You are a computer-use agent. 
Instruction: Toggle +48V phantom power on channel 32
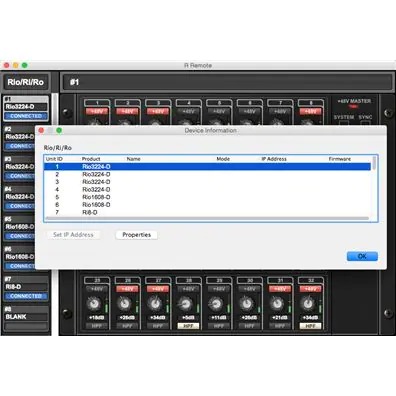coord(311,289)
